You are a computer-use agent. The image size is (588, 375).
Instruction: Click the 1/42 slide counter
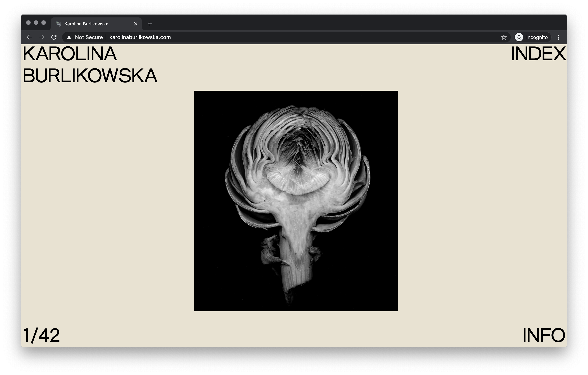coord(41,335)
